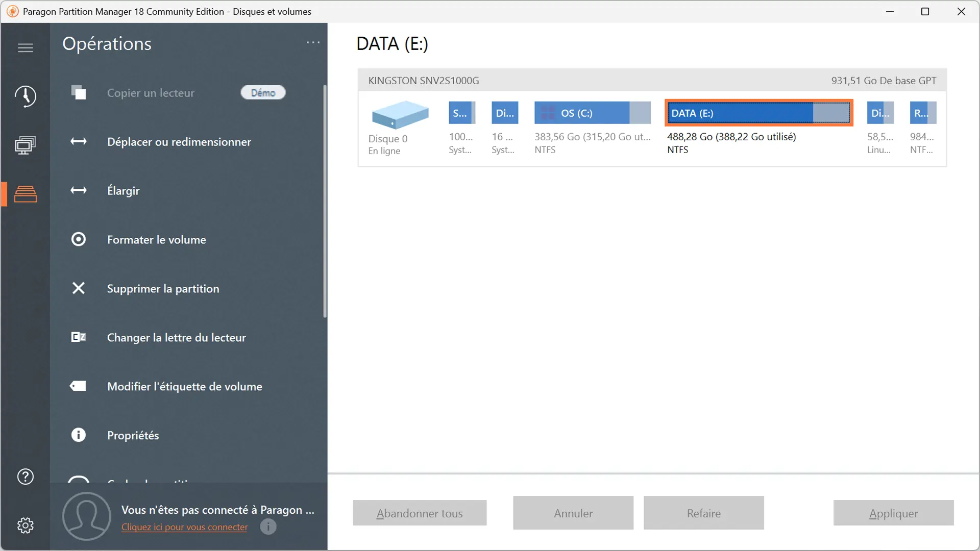Click the Démo badge
The image size is (980, 551).
[x=263, y=92]
